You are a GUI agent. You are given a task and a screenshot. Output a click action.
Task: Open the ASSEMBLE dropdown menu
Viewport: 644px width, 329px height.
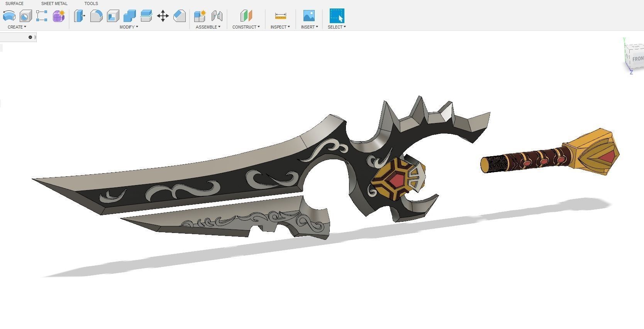pos(208,27)
